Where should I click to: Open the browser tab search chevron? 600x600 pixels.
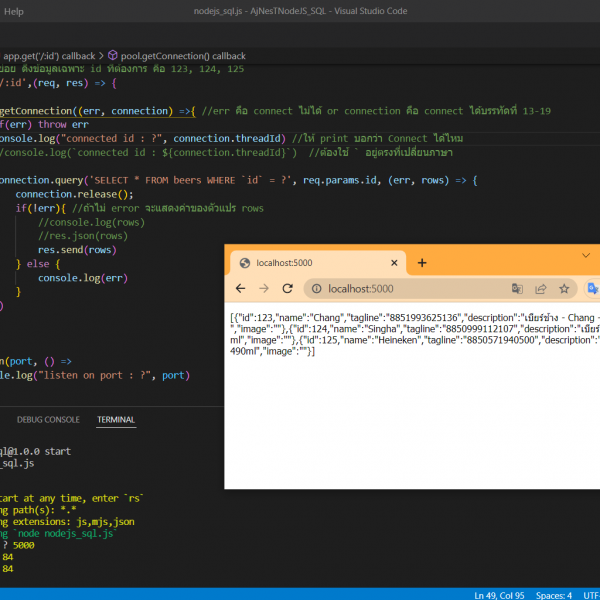[x=586, y=256]
